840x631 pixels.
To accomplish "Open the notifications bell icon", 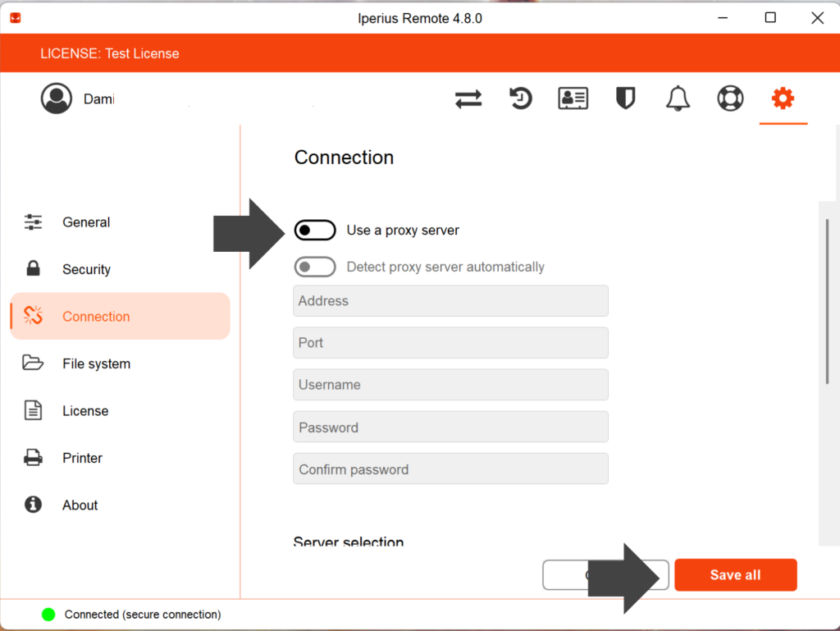I will point(678,98).
